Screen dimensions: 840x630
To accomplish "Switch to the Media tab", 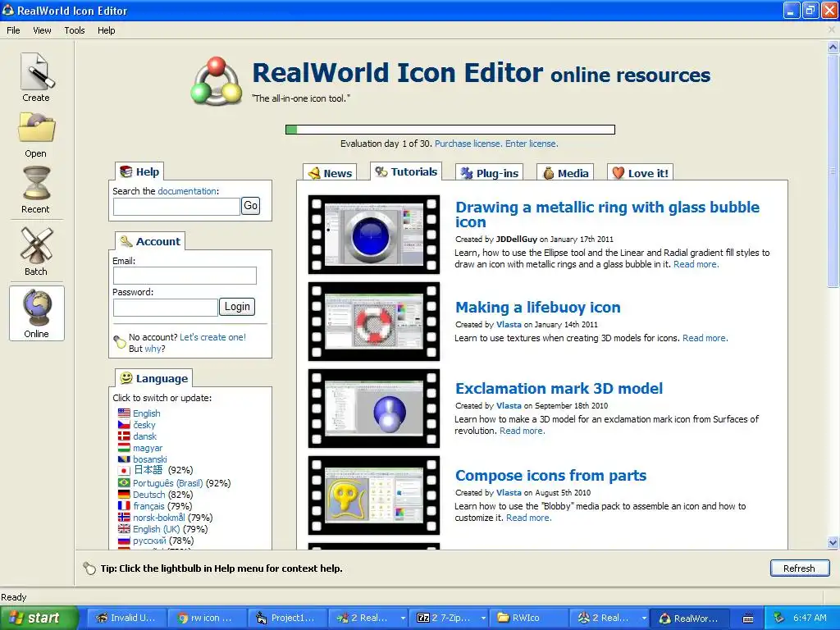I will [x=565, y=172].
